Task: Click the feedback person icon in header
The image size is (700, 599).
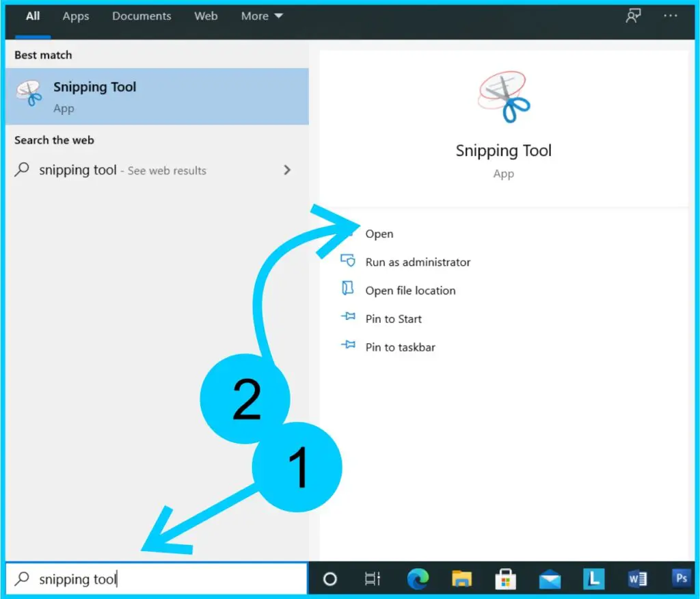Action: pos(633,16)
